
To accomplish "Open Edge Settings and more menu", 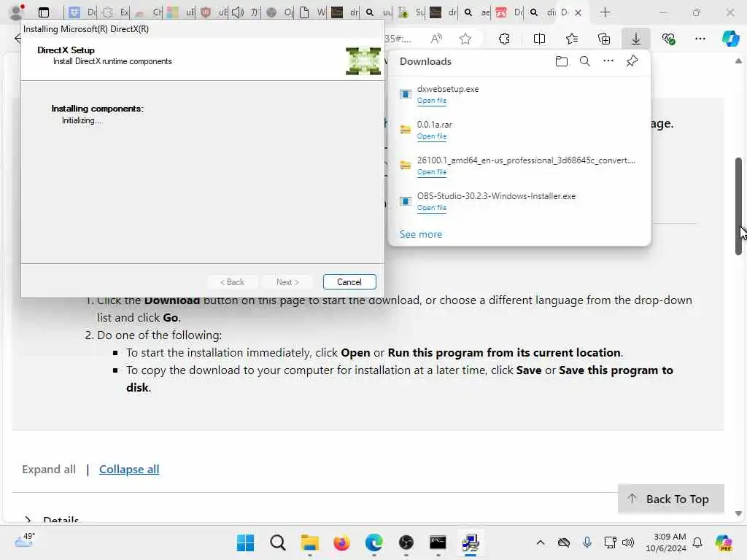I will pyautogui.click(x=700, y=39).
